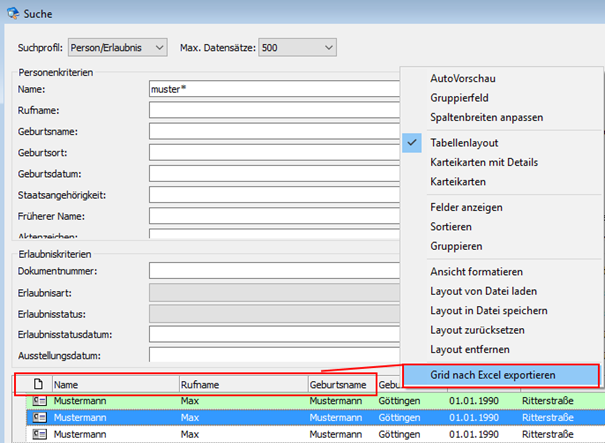Click Layout zurücksetzen in the context menu

click(x=475, y=329)
